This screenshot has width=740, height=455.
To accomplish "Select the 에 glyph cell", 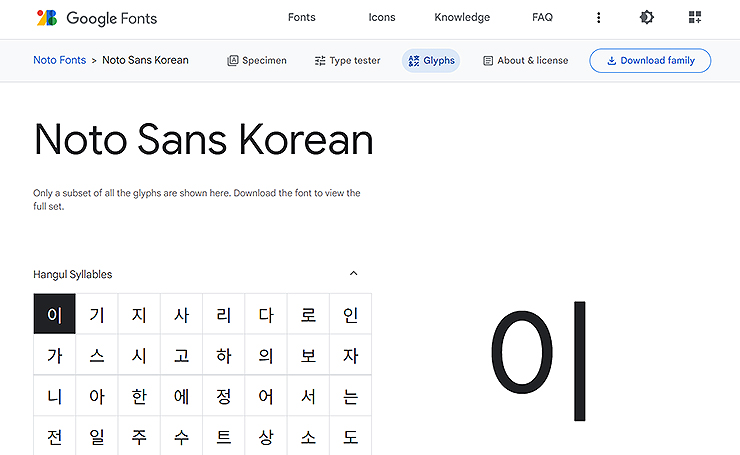I will pyautogui.click(x=181, y=396).
